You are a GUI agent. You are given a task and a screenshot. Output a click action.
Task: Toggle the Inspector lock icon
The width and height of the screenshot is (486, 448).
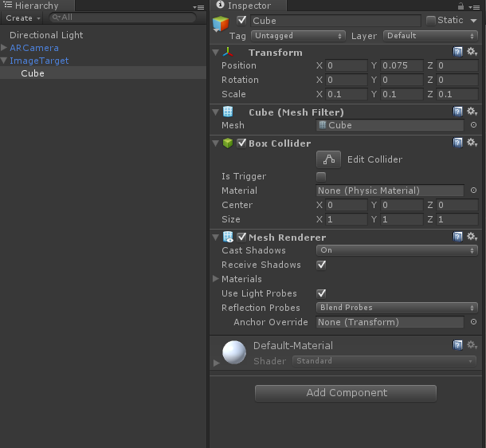[x=461, y=6]
